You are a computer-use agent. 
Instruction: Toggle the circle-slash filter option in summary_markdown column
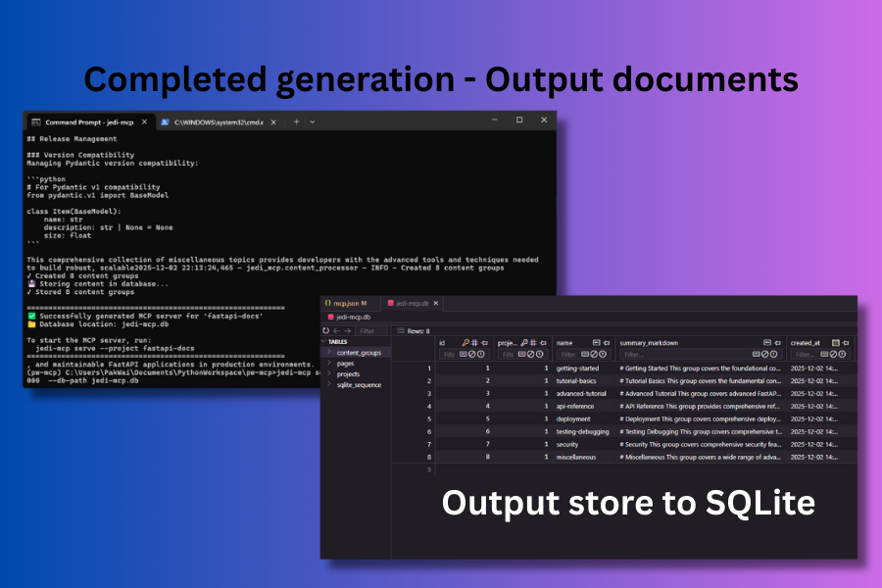pos(764,355)
